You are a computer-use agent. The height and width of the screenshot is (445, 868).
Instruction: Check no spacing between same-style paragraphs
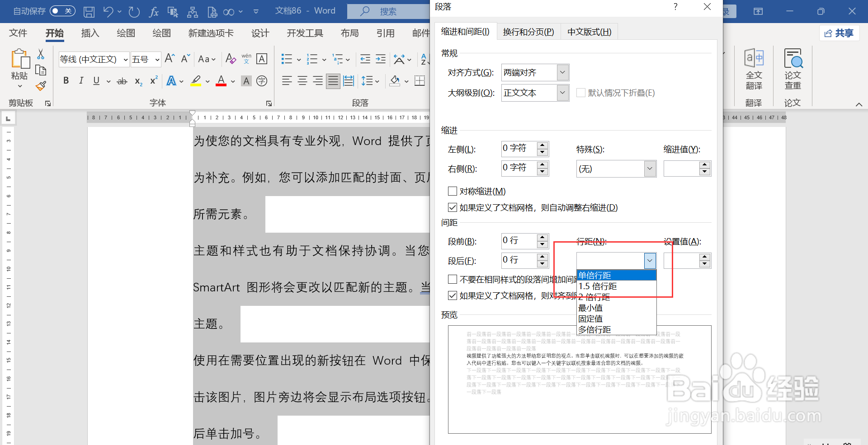(452, 279)
